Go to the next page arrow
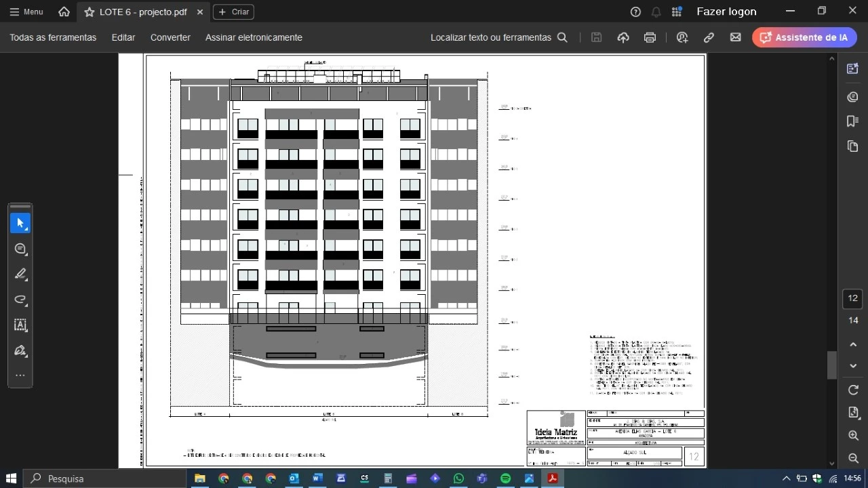Screen dimensions: 868x488 pos(853,366)
